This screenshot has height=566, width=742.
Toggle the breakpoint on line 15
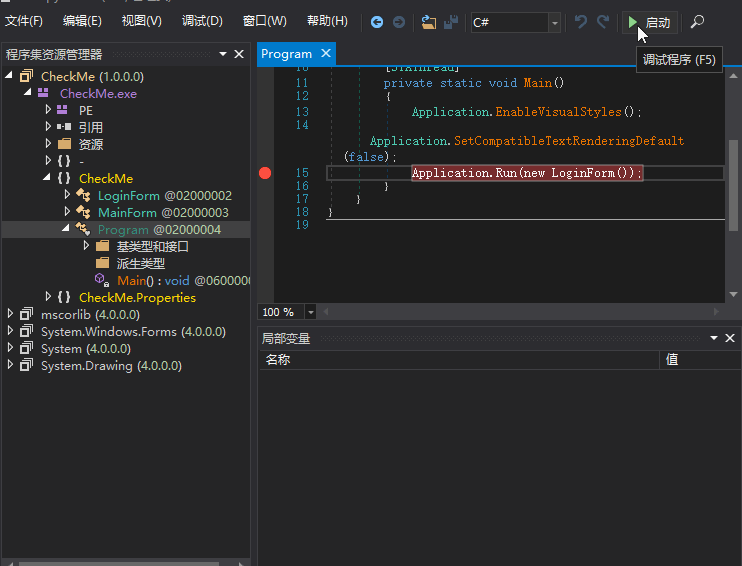click(x=265, y=173)
